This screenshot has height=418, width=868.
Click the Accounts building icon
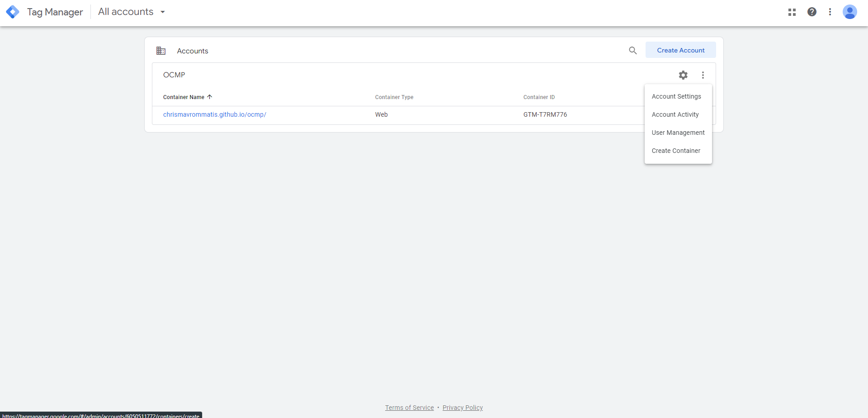(x=161, y=51)
